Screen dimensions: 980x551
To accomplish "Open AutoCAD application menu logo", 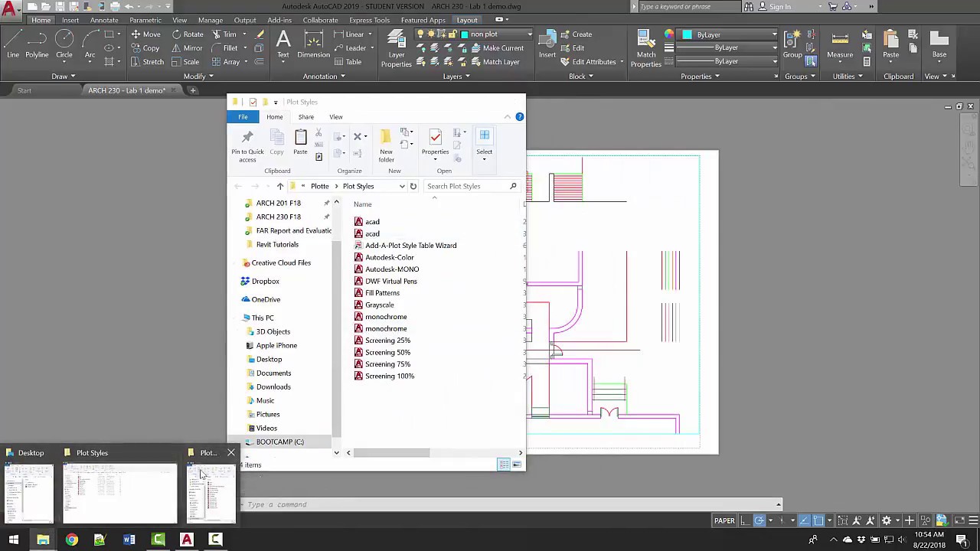I will coord(10,9).
